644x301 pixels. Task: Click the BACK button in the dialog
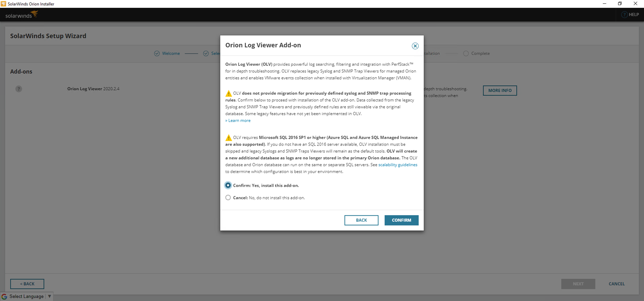tap(361, 220)
